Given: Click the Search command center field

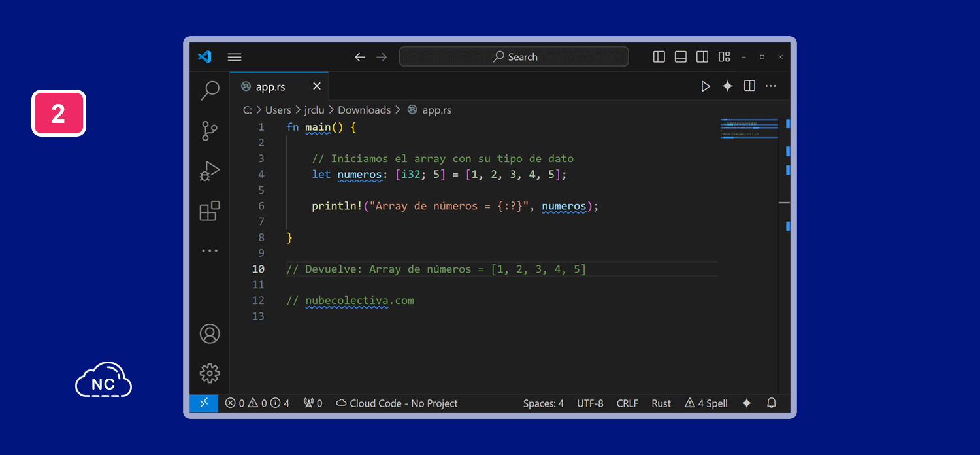Looking at the screenshot, I should (514, 57).
